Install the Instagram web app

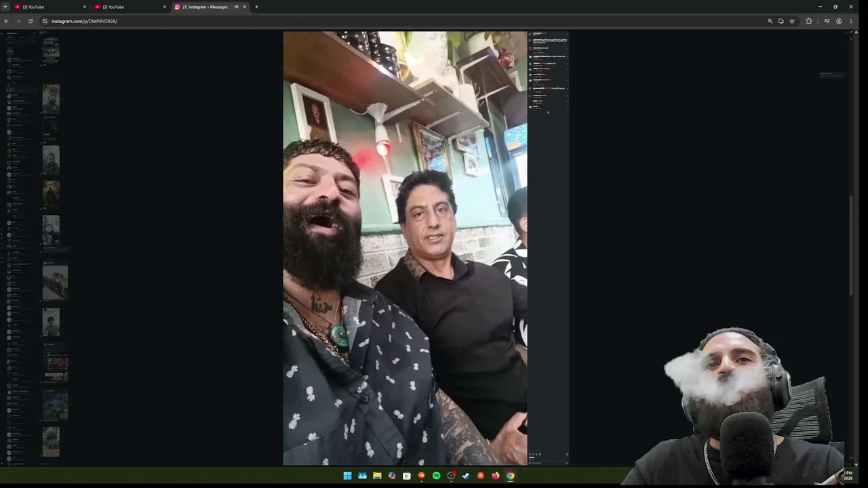pos(781,21)
